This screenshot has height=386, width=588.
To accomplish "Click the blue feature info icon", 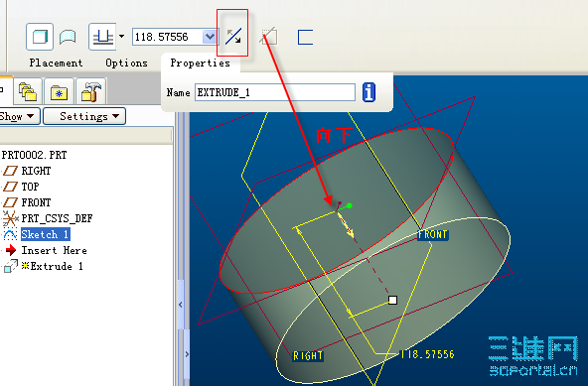I will [369, 92].
